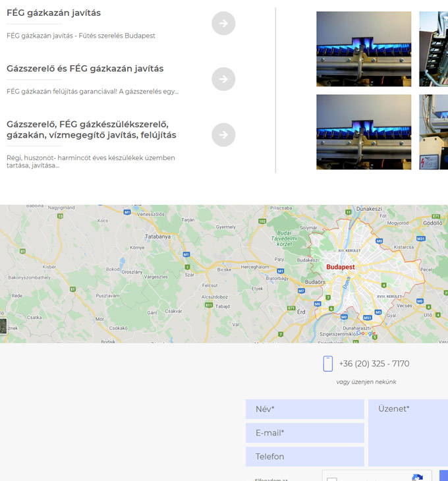Click Gödöllő on the map
This screenshot has width=448, height=481.
click(433, 223)
